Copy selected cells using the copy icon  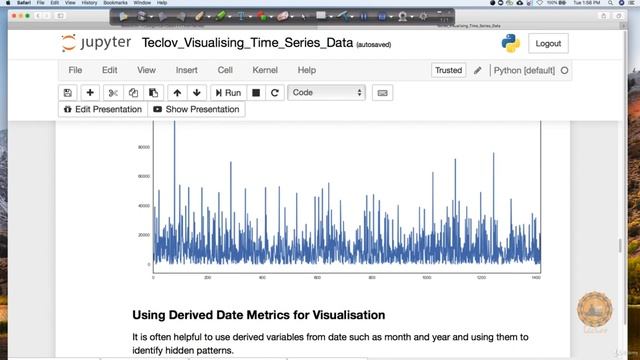pyautogui.click(x=133, y=93)
